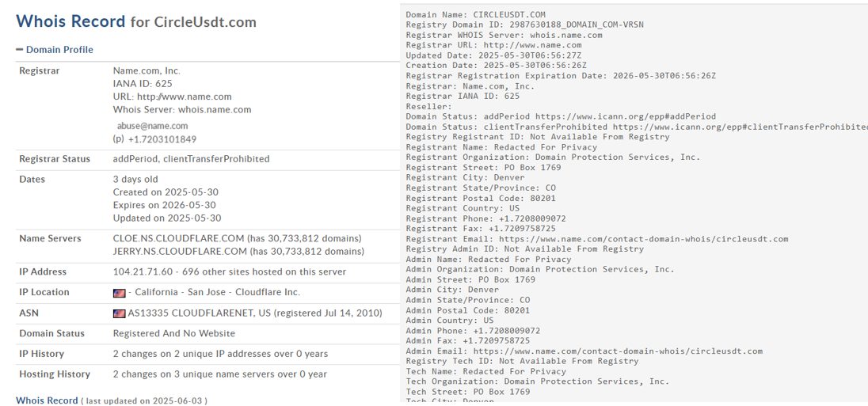The height and width of the screenshot is (406, 868).
Task: Click the 'Registrar' row label
Action: (40, 70)
